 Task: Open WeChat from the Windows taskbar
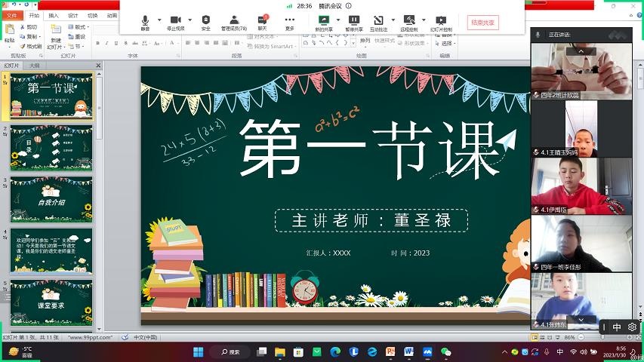[445, 351]
